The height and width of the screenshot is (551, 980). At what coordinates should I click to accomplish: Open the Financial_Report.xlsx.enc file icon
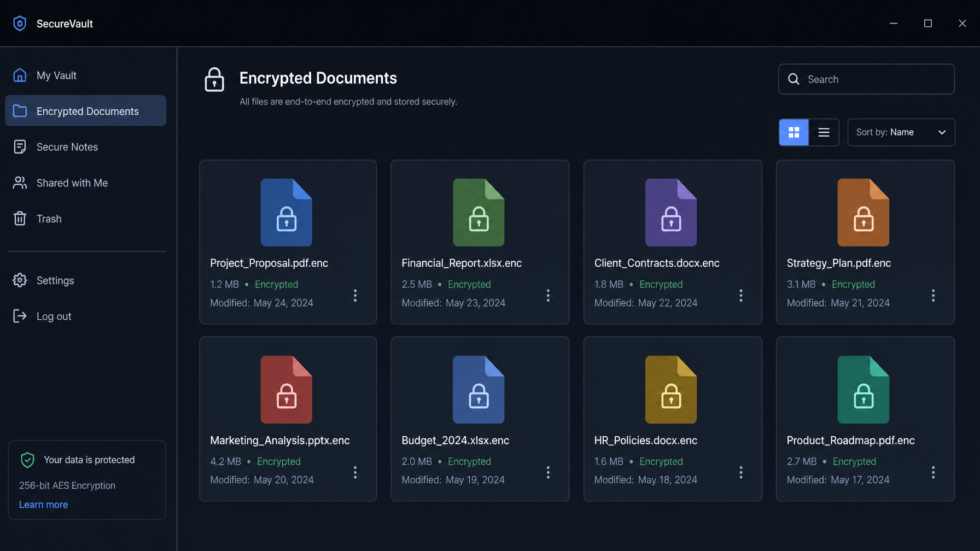pyautogui.click(x=479, y=212)
